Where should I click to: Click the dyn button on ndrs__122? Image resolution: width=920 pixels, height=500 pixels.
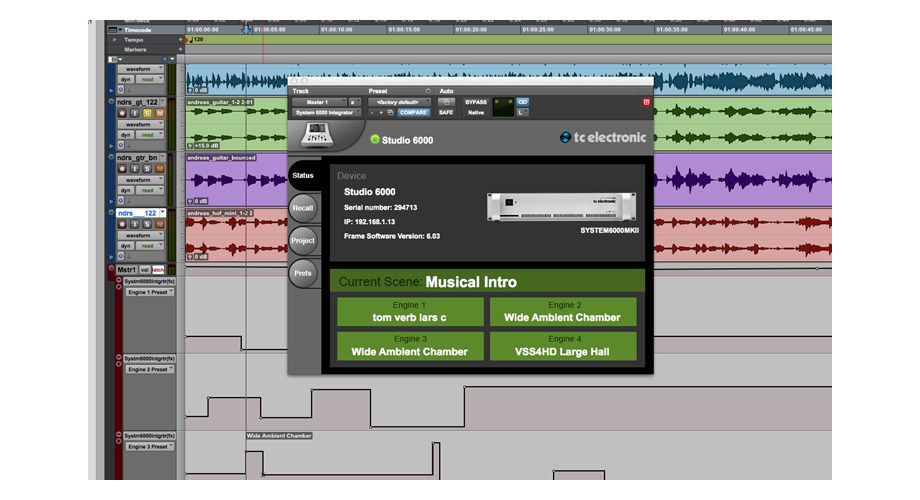coord(126,246)
